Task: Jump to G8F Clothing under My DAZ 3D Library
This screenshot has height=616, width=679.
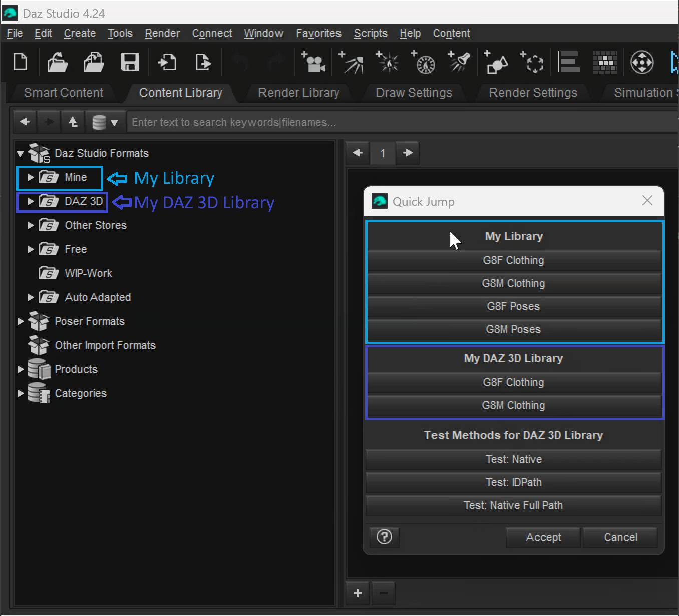Action: tap(513, 383)
